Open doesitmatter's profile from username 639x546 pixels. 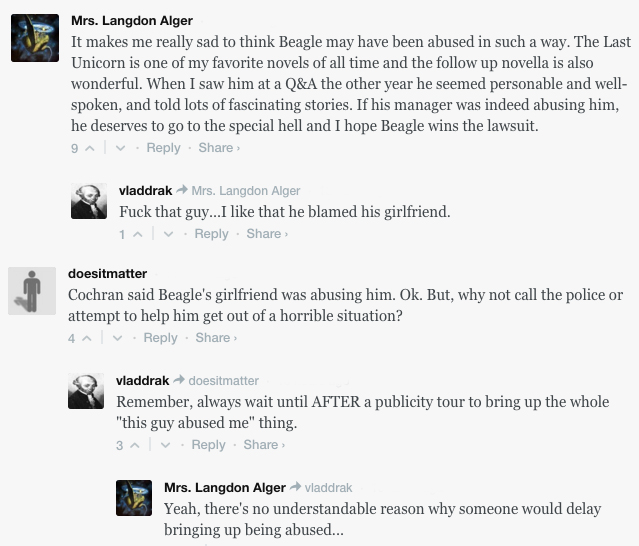(108, 273)
